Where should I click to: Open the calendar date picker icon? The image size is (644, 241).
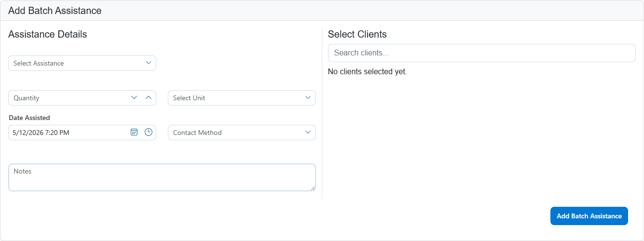[x=134, y=132]
